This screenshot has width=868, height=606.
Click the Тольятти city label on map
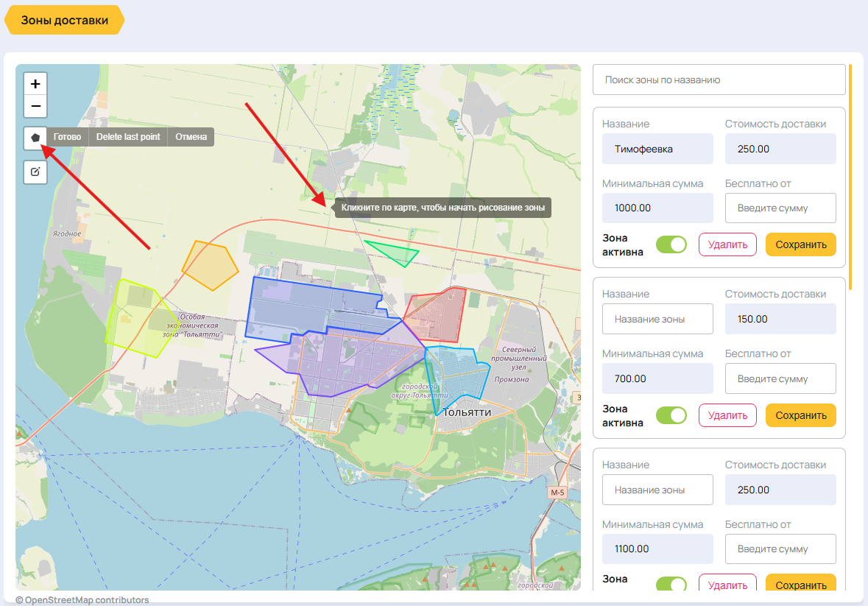467,412
